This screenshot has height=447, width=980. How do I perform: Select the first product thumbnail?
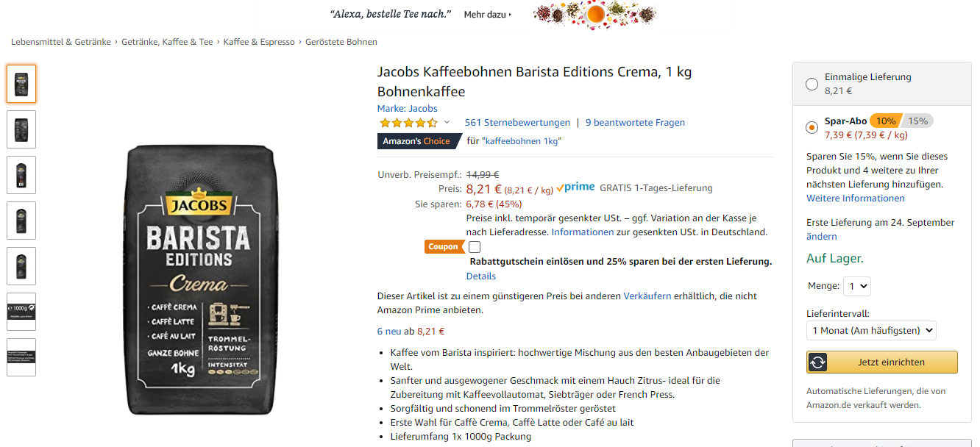[x=21, y=84]
